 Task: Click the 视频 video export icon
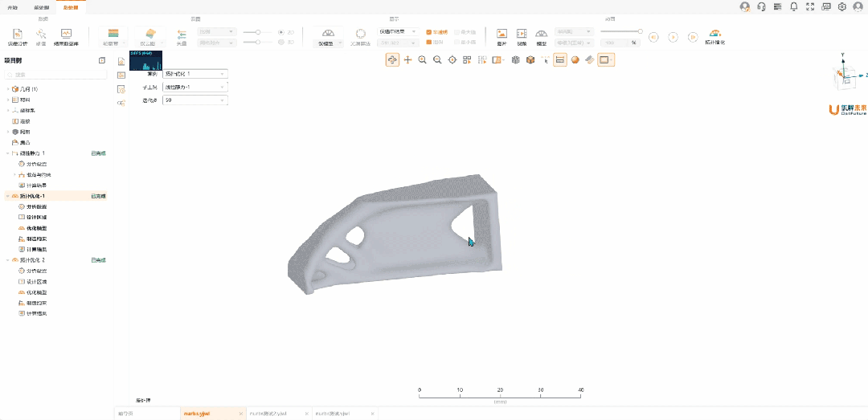(522, 36)
